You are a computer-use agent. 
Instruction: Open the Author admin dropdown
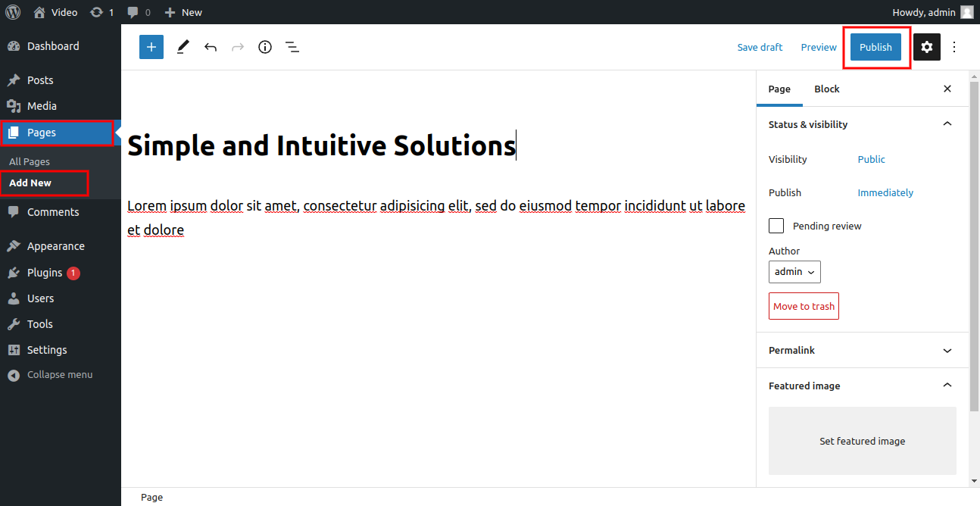(794, 272)
